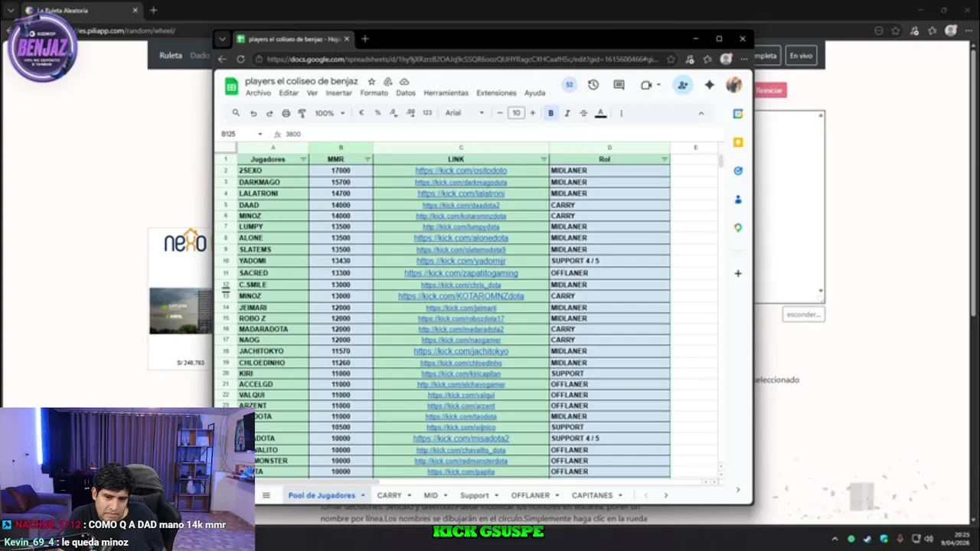Toggle strikethrough formatting
The width and height of the screenshot is (980, 551).
click(583, 112)
